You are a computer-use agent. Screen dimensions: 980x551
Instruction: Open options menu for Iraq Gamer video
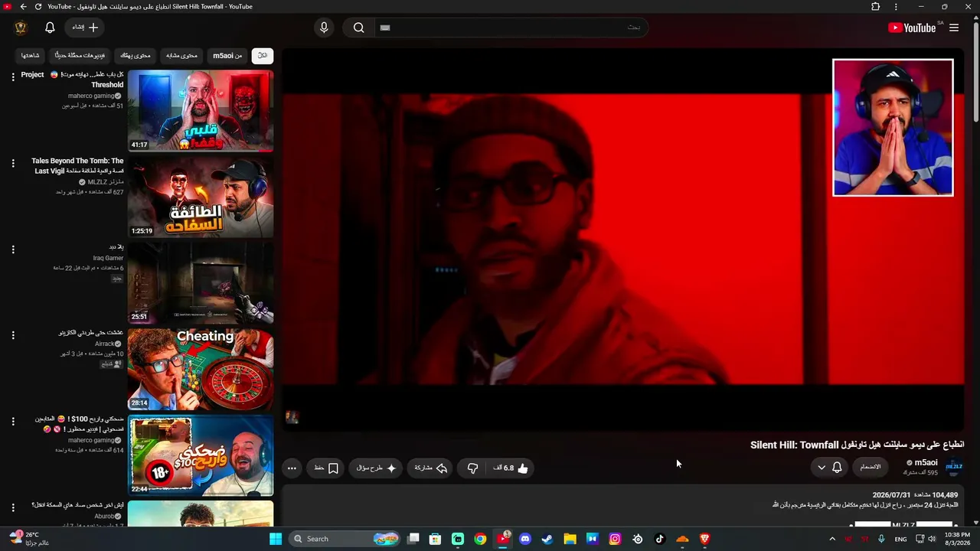tap(13, 249)
